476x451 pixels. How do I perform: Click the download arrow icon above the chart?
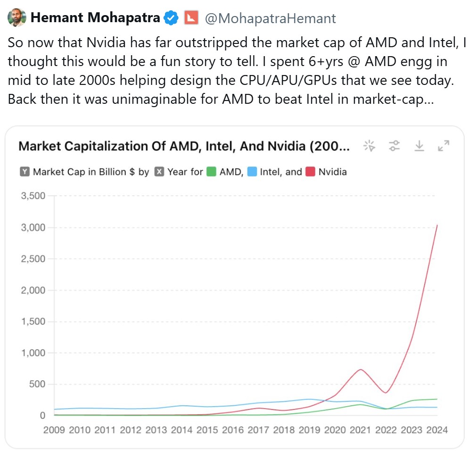click(x=420, y=146)
